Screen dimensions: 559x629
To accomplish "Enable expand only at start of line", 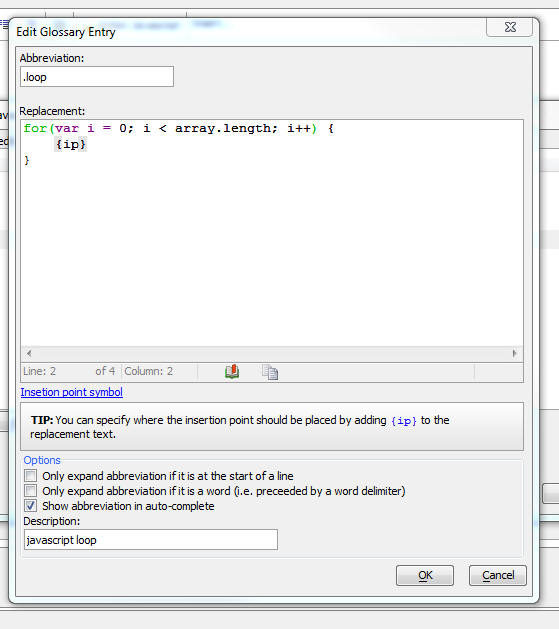I will pos(30,476).
